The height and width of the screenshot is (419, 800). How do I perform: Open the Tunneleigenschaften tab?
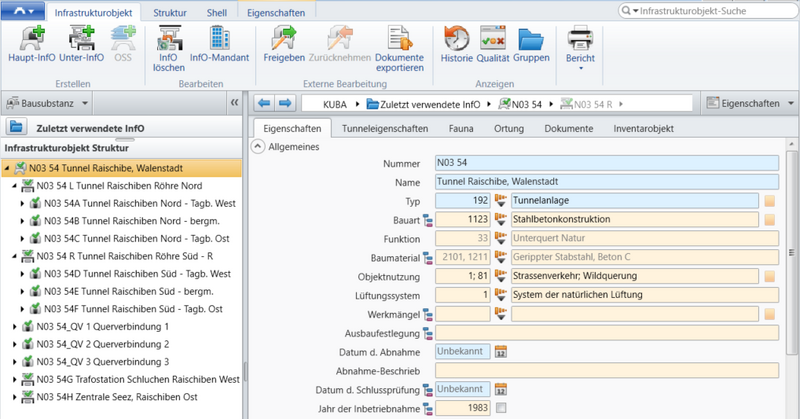click(x=385, y=129)
